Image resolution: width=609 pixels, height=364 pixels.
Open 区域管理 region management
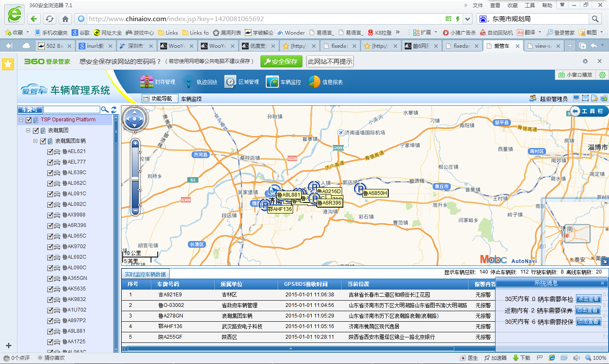tap(230, 82)
